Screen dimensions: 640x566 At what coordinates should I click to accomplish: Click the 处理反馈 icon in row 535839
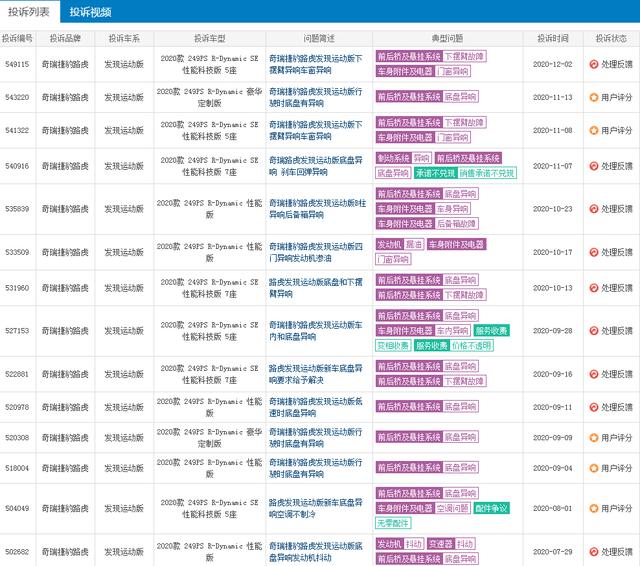594,209
